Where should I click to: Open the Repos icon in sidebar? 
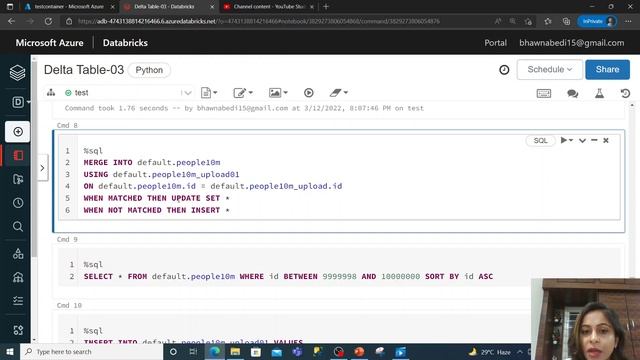(18, 179)
